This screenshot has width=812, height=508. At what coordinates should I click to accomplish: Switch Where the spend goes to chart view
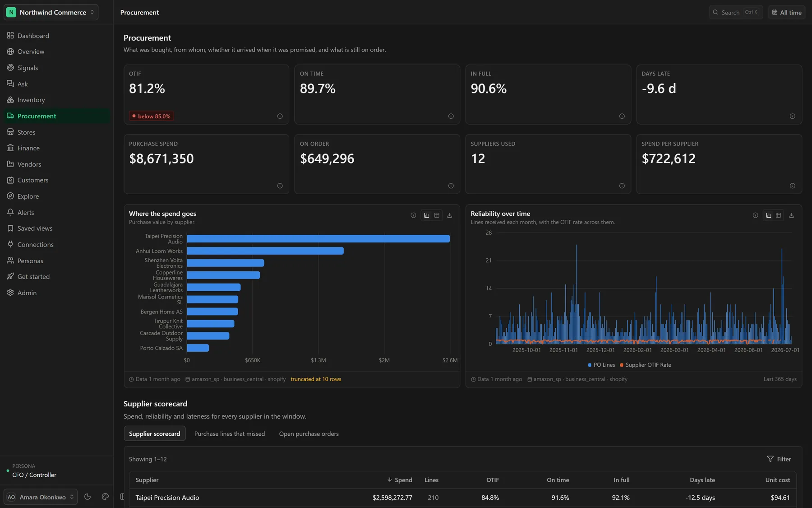(x=426, y=215)
